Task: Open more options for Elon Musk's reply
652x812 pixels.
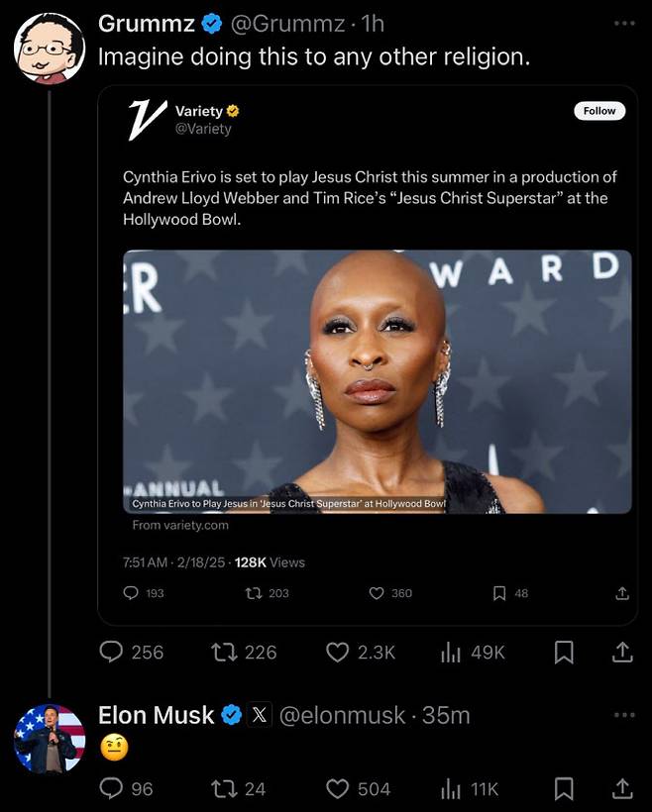Action: [622, 715]
